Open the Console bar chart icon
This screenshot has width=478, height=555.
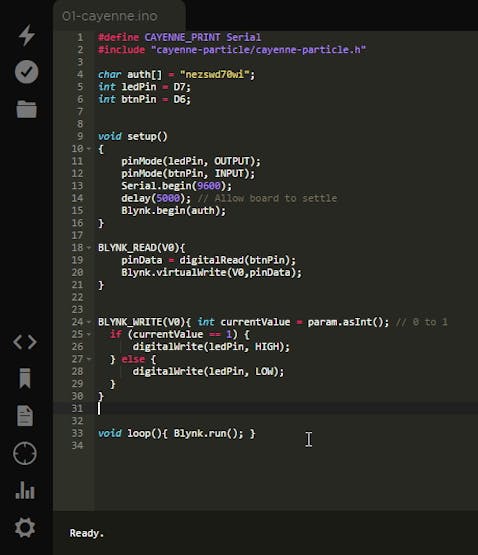(25, 490)
